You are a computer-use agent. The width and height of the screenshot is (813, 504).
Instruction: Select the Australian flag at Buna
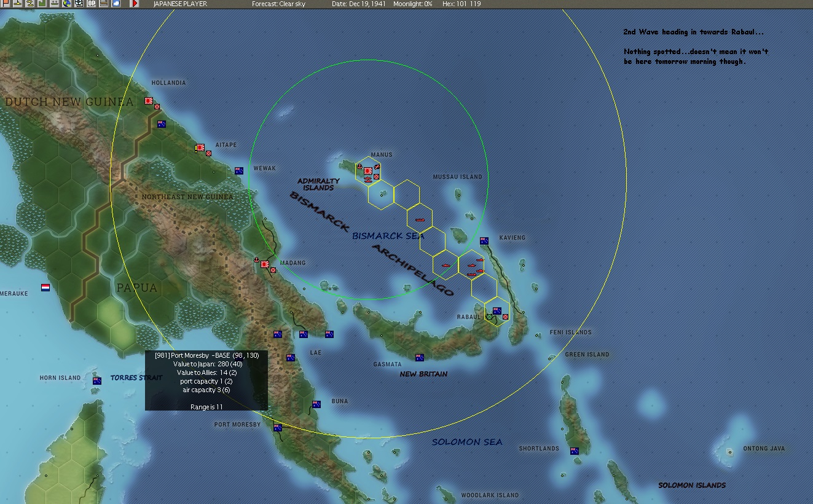316,404
